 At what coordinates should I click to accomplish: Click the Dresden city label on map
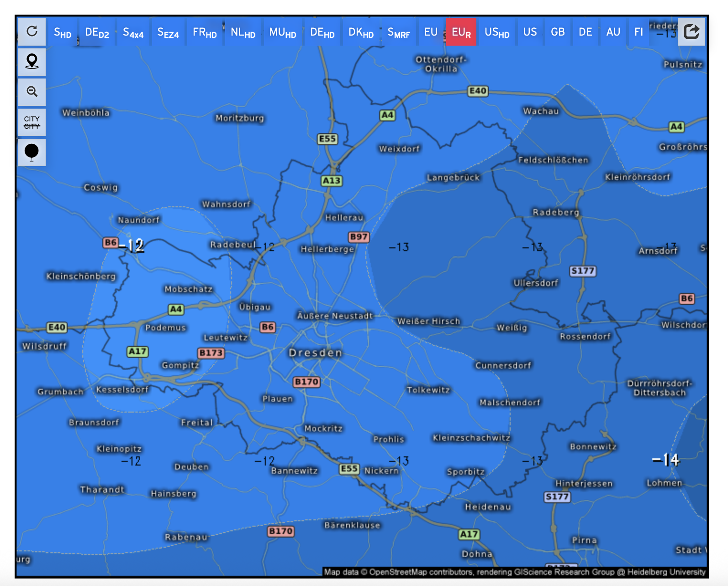pyautogui.click(x=315, y=353)
